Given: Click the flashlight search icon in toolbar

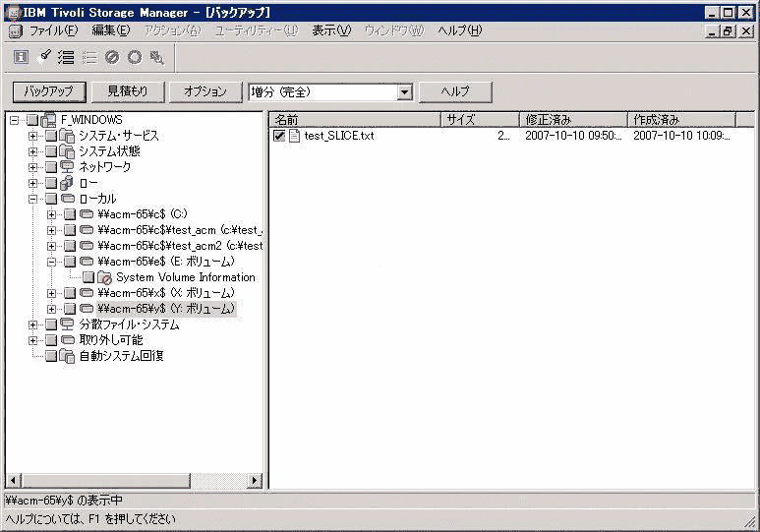Looking at the screenshot, I should click(45, 57).
